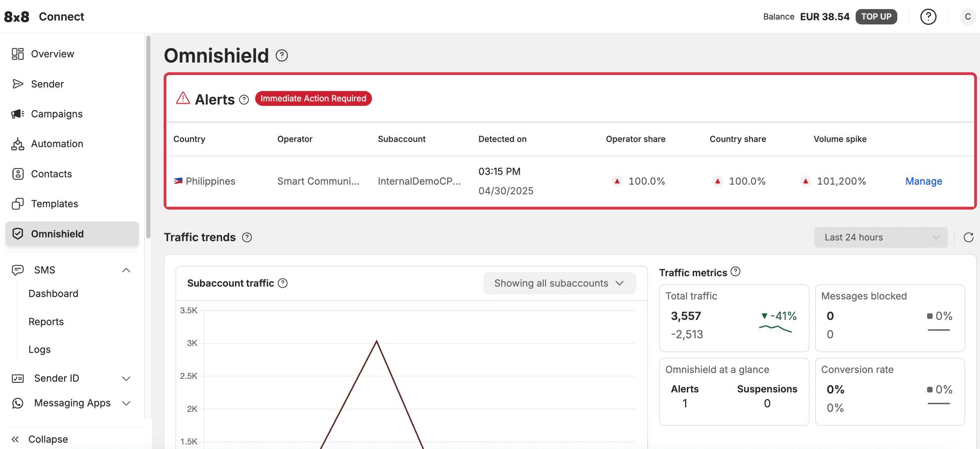This screenshot has height=449, width=980.
Task: Click the red triangle beside Volume spike 101,200%
Action: (x=805, y=181)
